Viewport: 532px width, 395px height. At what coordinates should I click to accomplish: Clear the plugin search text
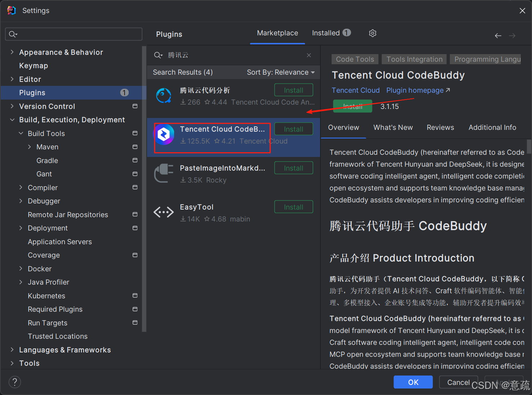[x=309, y=55]
